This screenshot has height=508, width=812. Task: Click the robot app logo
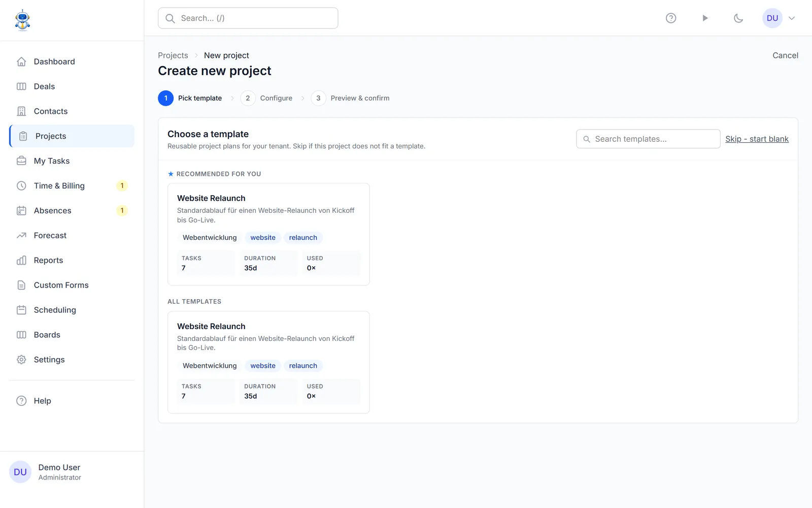tap(22, 20)
